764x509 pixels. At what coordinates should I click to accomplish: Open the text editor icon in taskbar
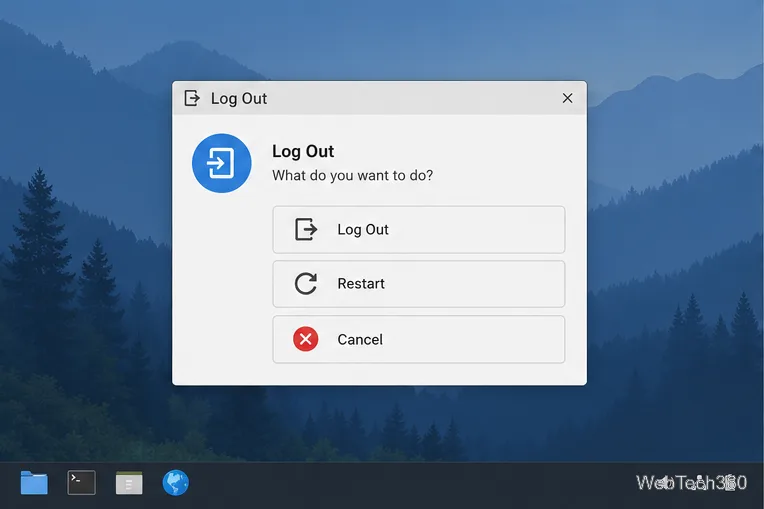[x=129, y=483]
